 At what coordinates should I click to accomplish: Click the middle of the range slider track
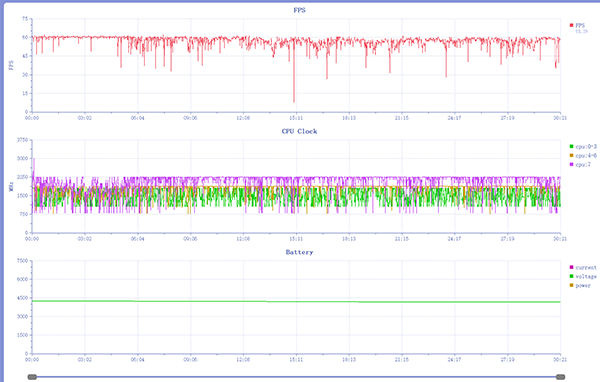tap(297, 377)
